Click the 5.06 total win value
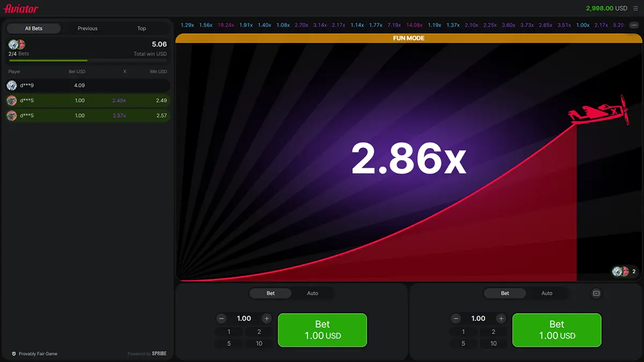 pos(159,45)
